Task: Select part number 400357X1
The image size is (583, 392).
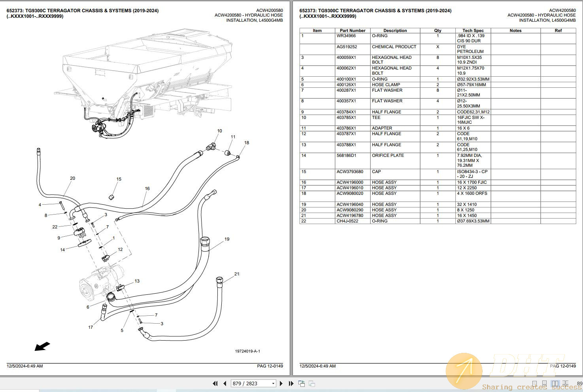Action: tap(346, 101)
